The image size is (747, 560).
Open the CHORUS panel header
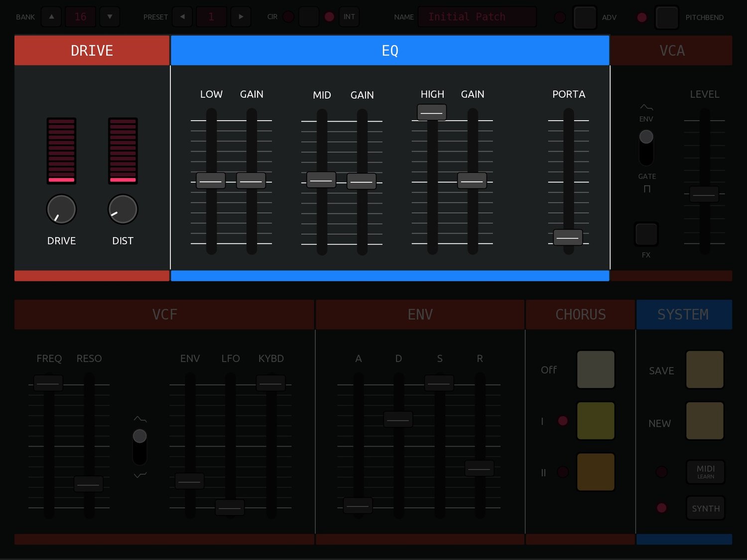(x=580, y=314)
